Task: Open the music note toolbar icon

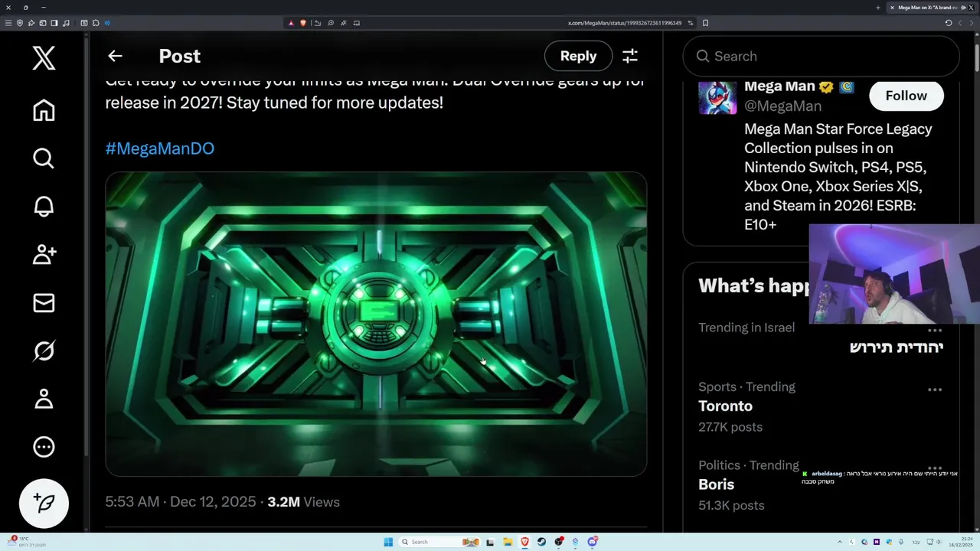Action: click(x=66, y=23)
